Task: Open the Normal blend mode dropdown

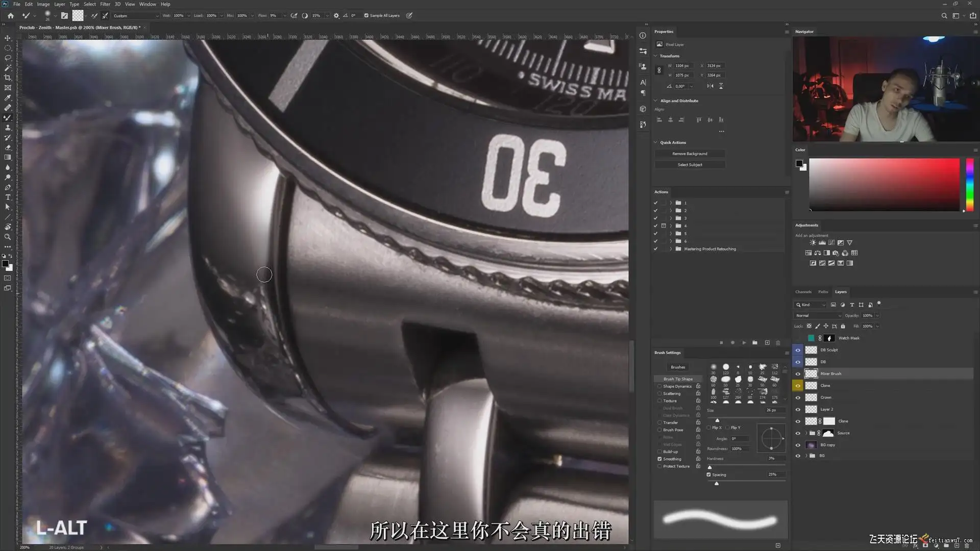Action: 818,315
